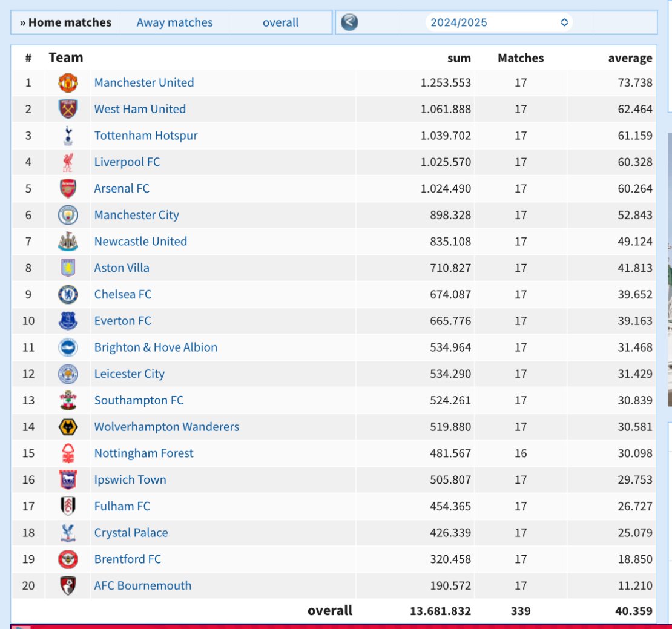
Task: Open the Manchester United team link
Action: click(x=144, y=83)
